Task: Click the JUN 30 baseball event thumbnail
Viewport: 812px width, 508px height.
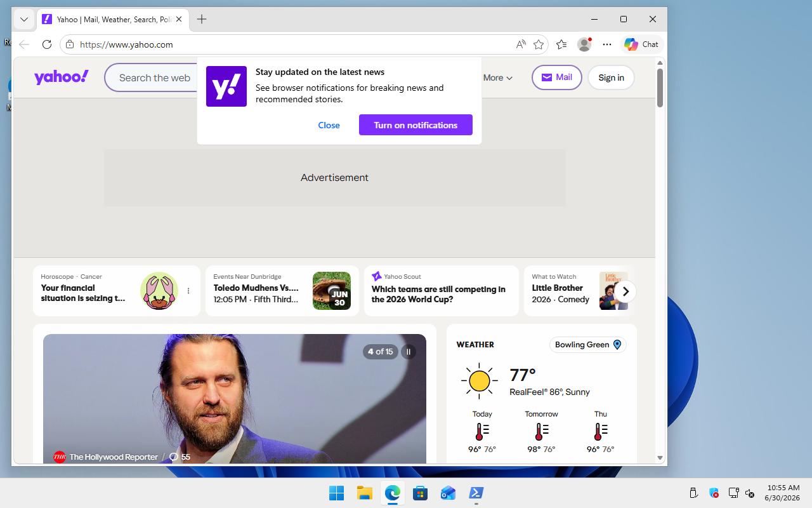Action: point(332,291)
